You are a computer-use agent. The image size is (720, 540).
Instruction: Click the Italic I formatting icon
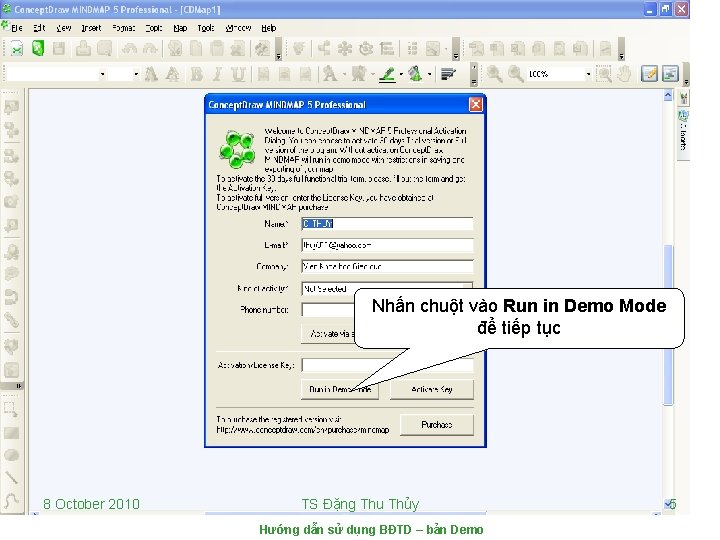[x=218, y=74]
